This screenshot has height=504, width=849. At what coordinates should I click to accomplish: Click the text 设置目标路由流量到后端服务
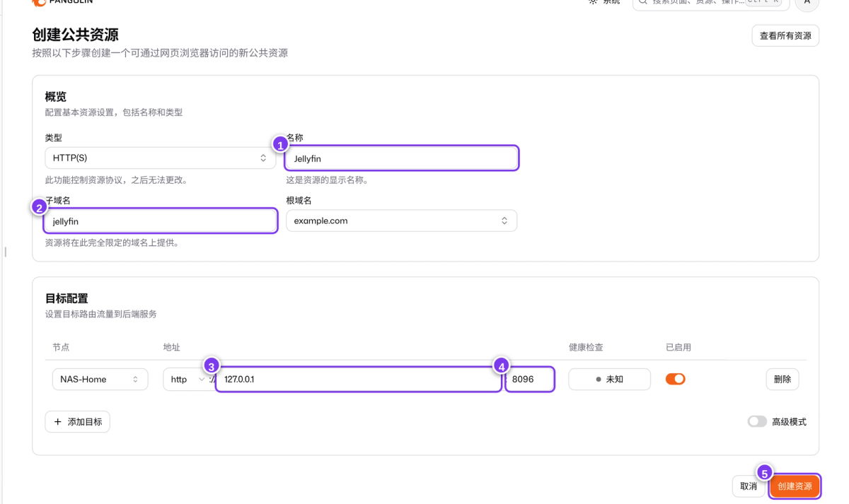(x=101, y=314)
